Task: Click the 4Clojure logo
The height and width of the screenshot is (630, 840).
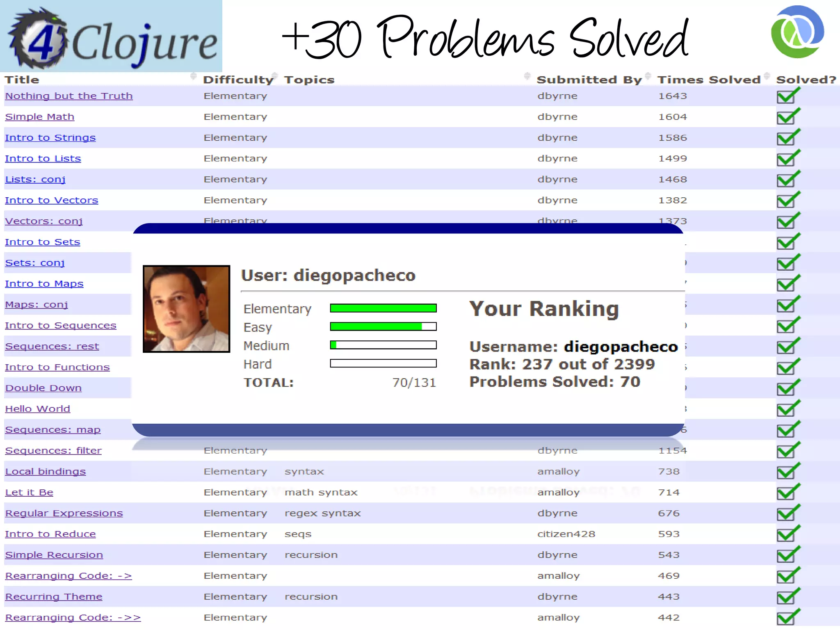Action: click(111, 36)
